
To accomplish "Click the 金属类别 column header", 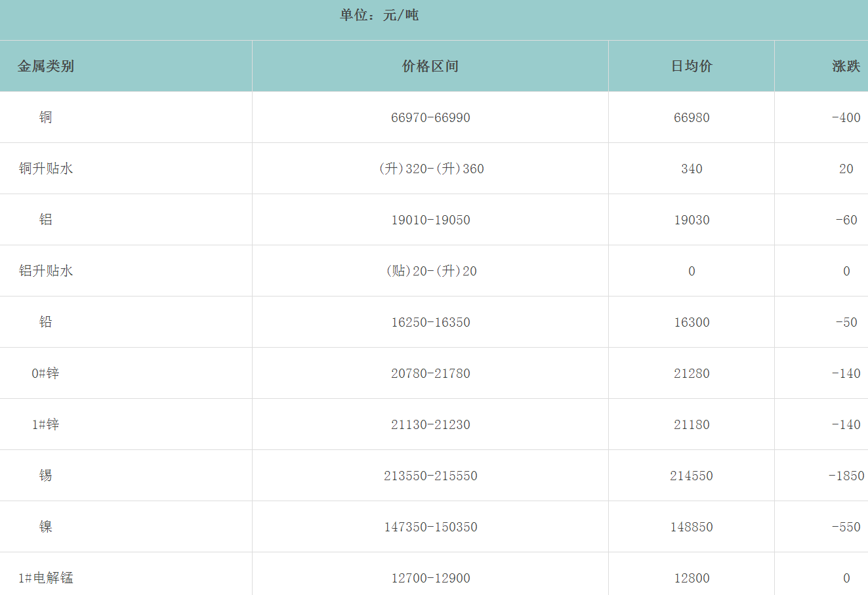I will (x=45, y=66).
